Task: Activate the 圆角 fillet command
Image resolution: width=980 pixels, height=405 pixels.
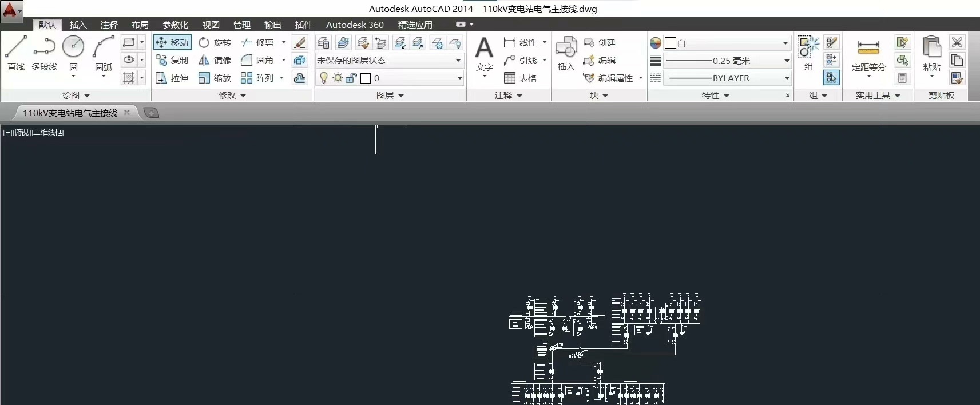Action: point(257,60)
